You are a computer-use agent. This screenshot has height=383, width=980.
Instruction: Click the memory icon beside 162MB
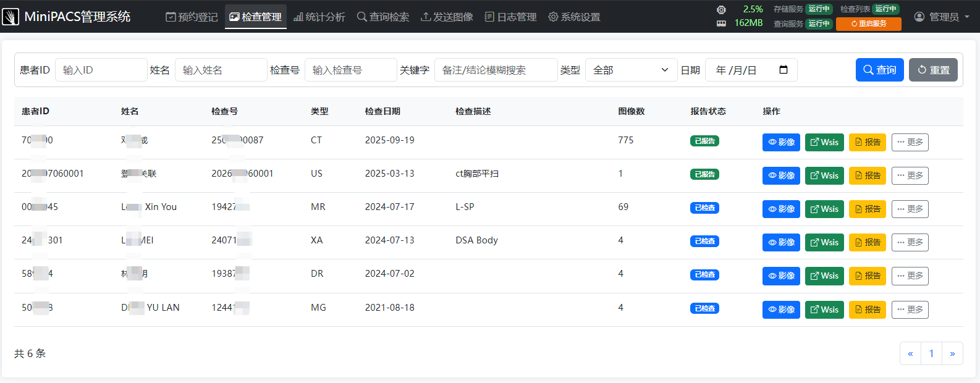[x=721, y=23]
